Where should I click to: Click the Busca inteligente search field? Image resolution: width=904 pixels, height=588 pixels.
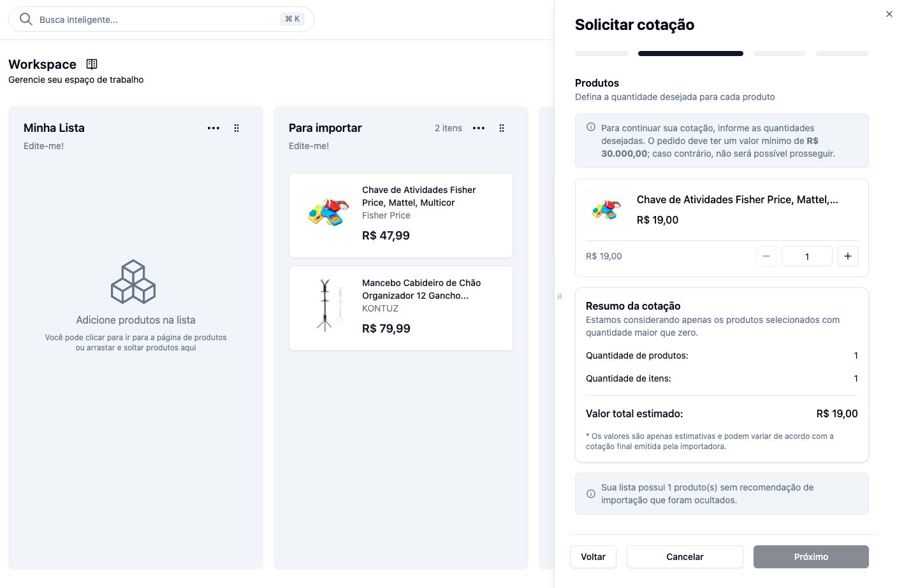pyautogui.click(x=161, y=19)
